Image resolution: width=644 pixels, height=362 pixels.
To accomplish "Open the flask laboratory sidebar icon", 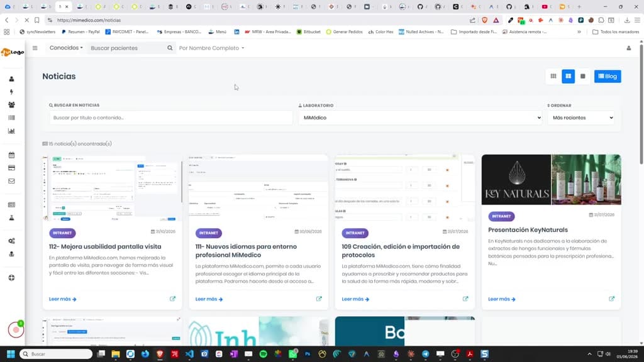I will 11,218.
